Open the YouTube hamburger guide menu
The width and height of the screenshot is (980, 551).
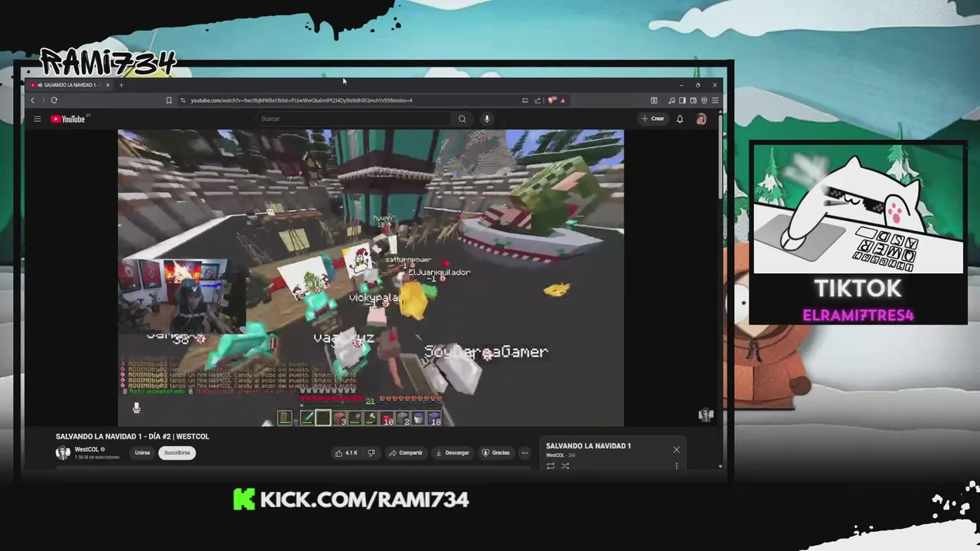[x=37, y=119]
